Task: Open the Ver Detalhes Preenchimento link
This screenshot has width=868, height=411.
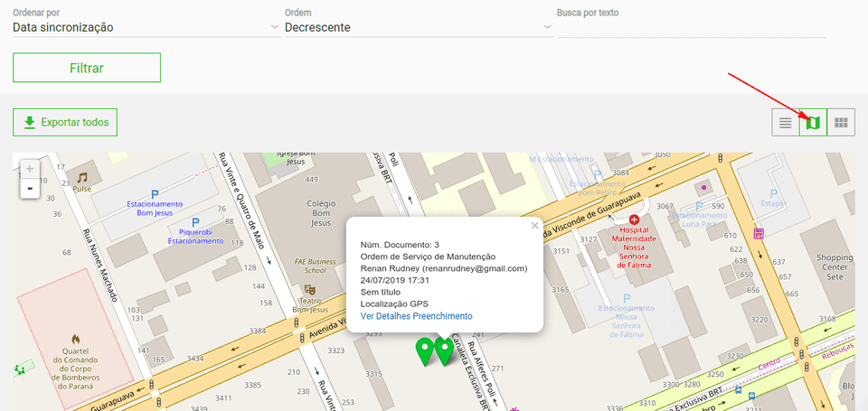Action: click(x=416, y=316)
